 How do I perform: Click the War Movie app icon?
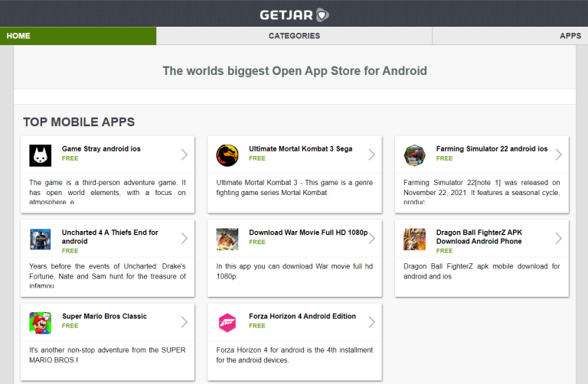(x=227, y=239)
